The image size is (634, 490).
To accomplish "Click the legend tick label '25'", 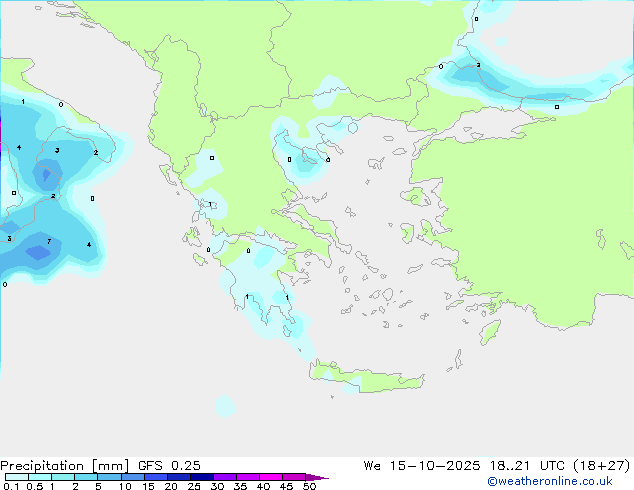I will pos(194,486).
